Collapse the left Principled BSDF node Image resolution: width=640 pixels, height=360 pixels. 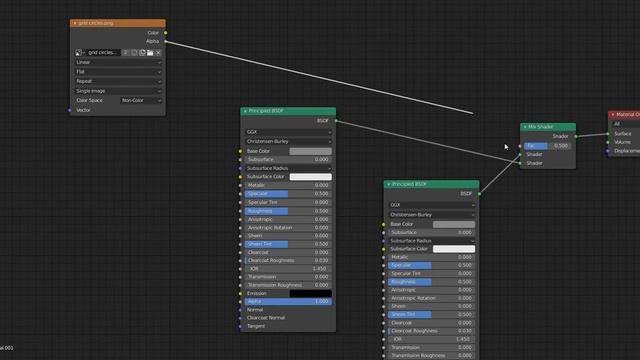point(245,111)
